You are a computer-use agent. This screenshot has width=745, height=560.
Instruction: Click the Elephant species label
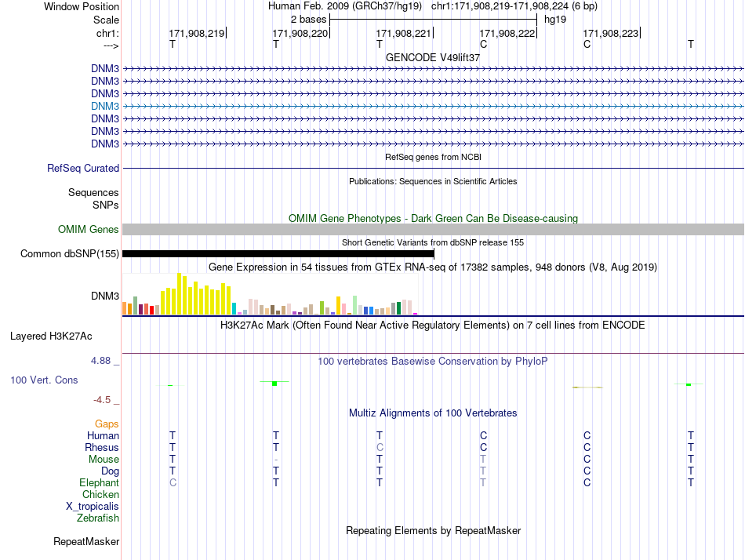(99, 482)
